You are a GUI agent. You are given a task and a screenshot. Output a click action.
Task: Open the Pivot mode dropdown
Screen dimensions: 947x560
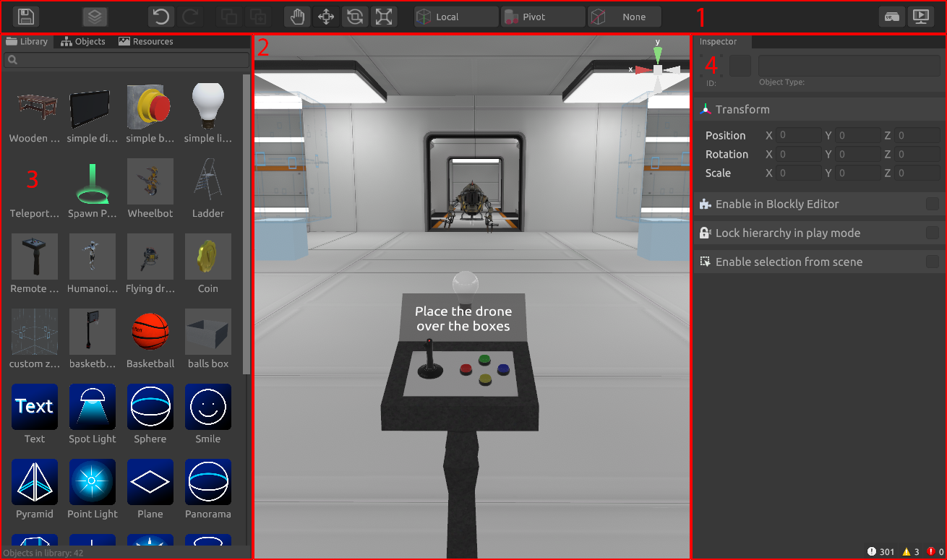point(542,17)
